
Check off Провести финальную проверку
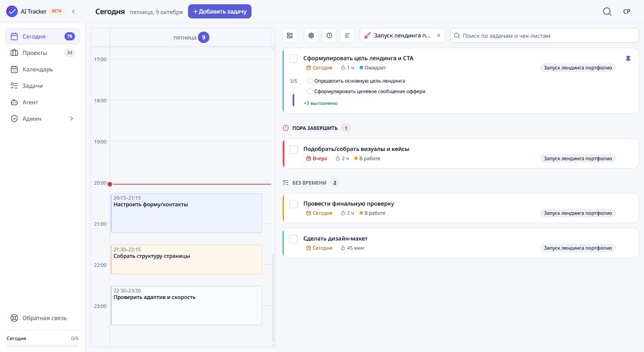click(x=293, y=204)
